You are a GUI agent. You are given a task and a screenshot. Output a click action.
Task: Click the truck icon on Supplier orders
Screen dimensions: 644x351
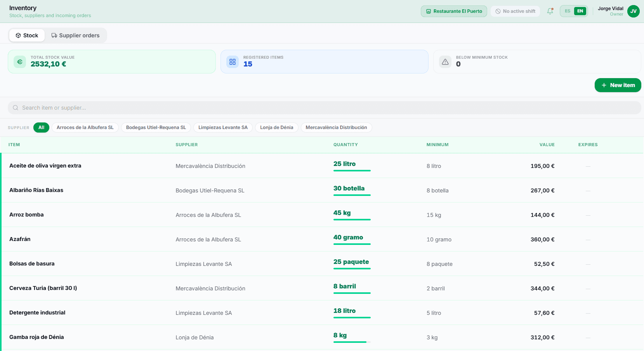pos(54,35)
